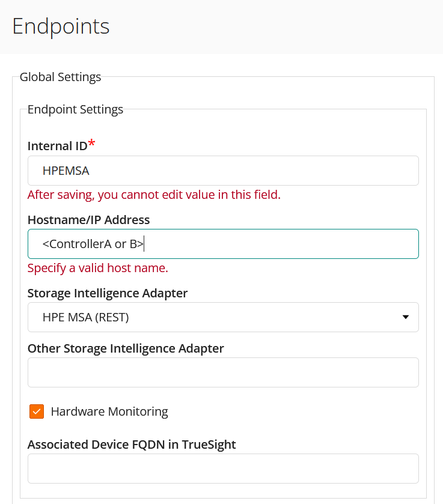Open the Storage Intelligence Adapter dropdown arrow
This screenshot has width=443, height=504.
click(x=407, y=317)
